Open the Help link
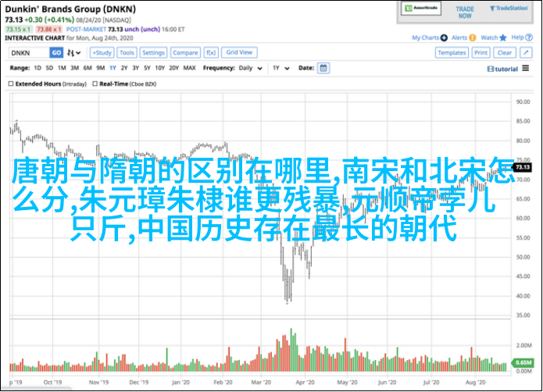Viewport: 543px width, 392px height. (517, 37)
